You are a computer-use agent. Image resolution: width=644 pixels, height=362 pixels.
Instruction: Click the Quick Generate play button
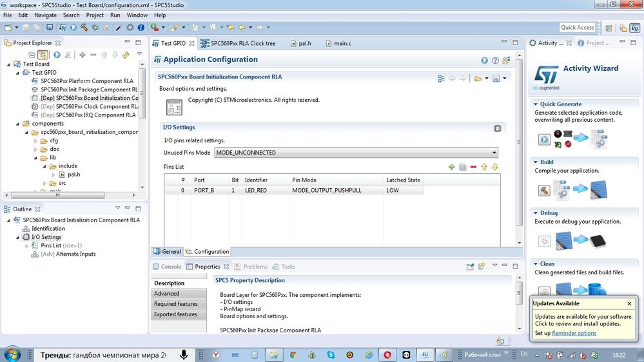point(544,140)
